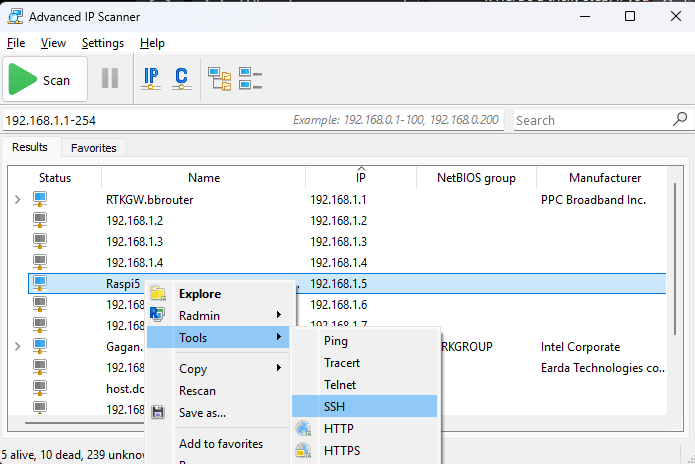Open the Copy submenu arrow
This screenshot has height=464, width=695.
point(279,368)
